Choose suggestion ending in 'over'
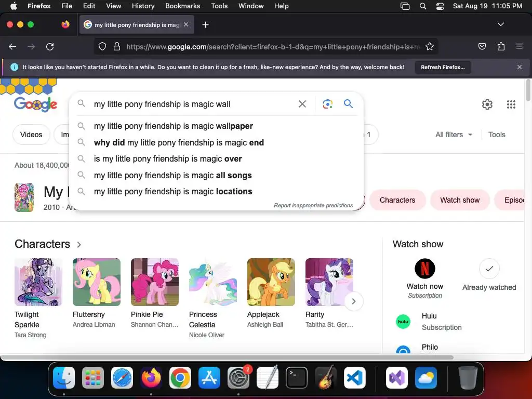 216,159
